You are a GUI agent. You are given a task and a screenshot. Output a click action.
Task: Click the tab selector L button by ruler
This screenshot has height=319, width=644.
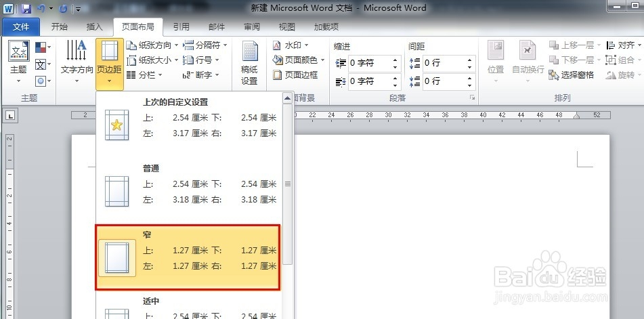(11, 116)
